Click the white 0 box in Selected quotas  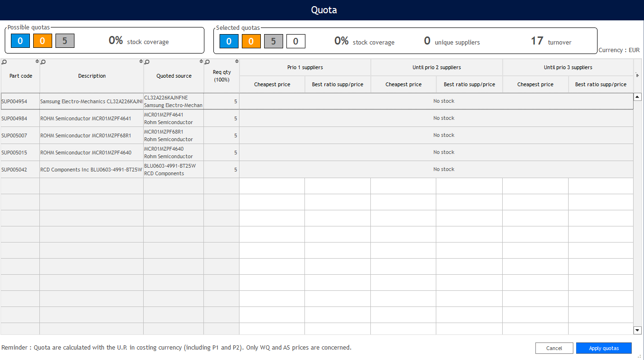(295, 42)
